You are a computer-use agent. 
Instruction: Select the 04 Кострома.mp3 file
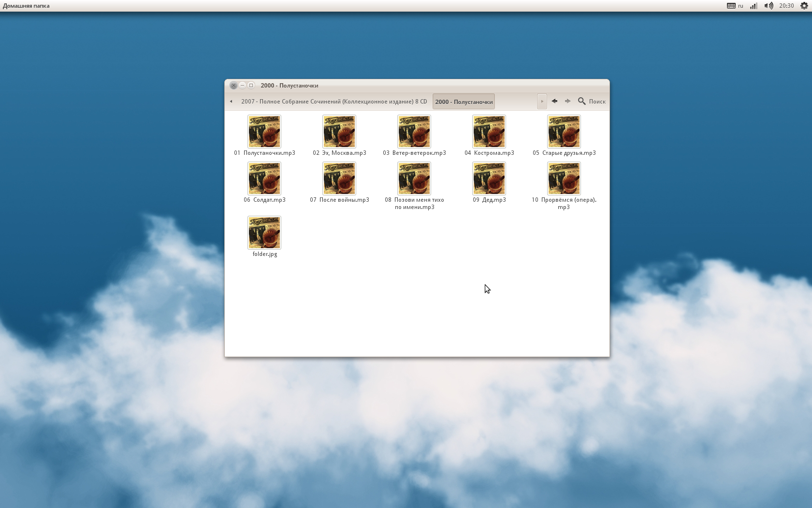point(489,132)
